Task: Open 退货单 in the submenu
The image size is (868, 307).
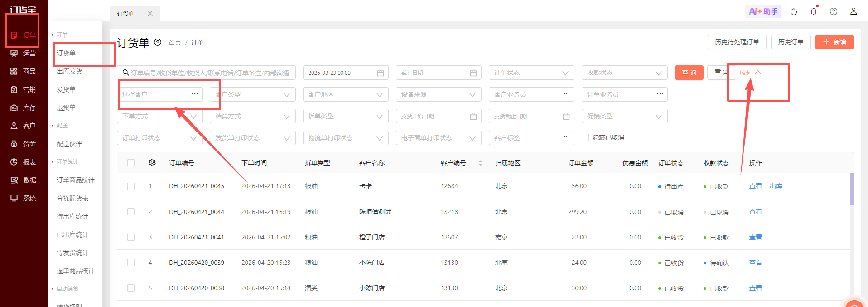Action: pos(66,107)
